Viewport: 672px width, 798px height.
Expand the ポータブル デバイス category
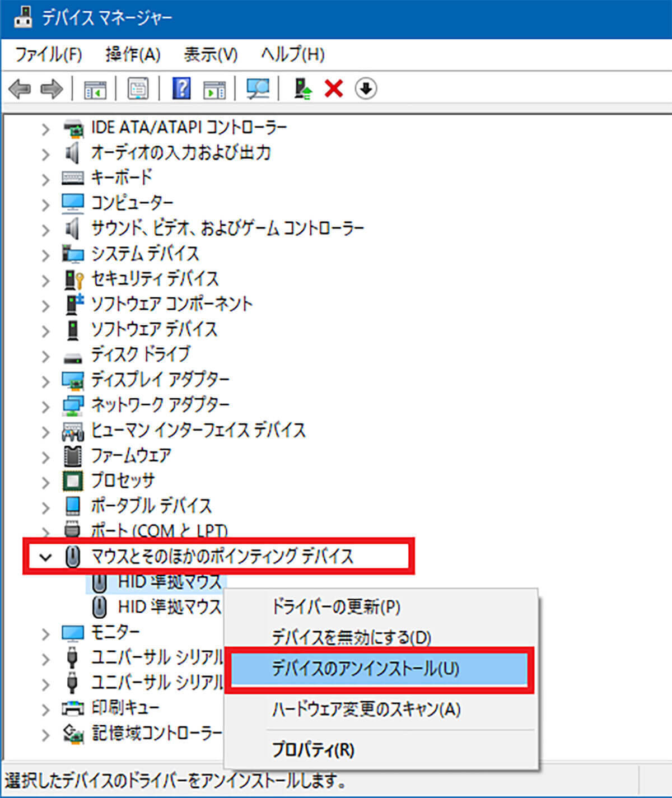point(46,507)
